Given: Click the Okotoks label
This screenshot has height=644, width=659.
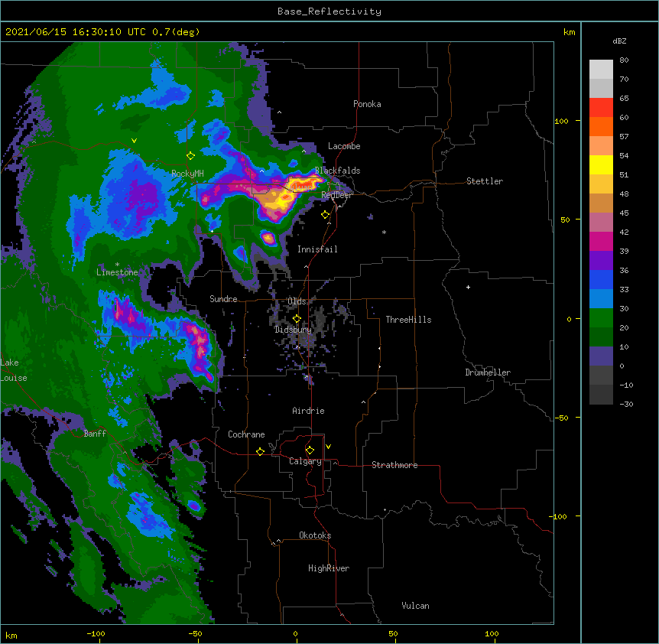Looking at the screenshot, I should click(x=315, y=535).
